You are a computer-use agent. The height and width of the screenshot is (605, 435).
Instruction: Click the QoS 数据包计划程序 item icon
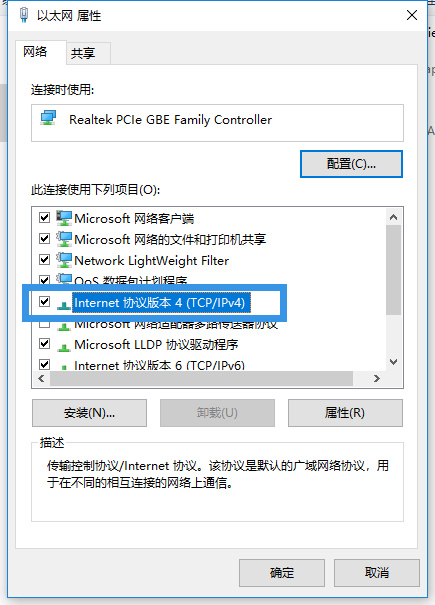[x=64, y=279]
